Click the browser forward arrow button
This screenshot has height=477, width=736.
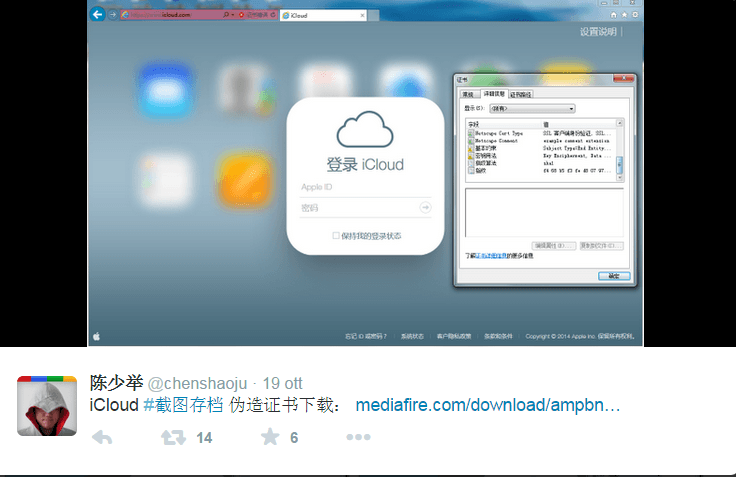[113, 15]
